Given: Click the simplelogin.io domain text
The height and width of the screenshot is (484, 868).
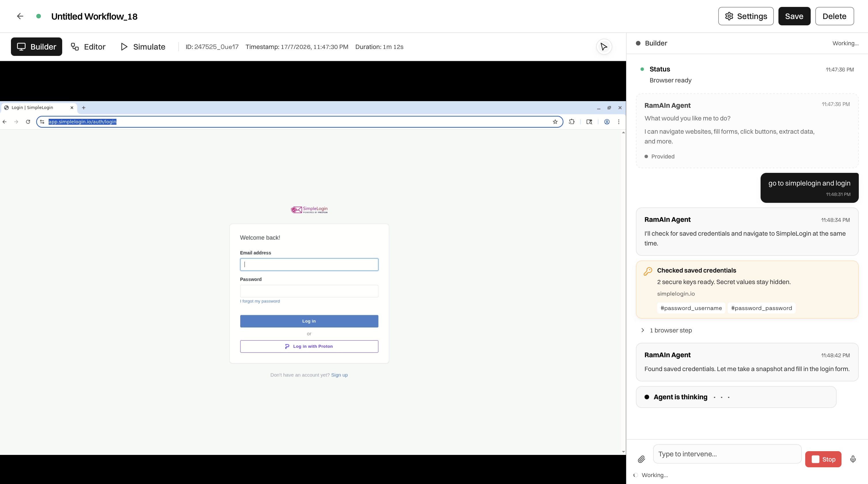Looking at the screenshot, I should click(676, 294).
